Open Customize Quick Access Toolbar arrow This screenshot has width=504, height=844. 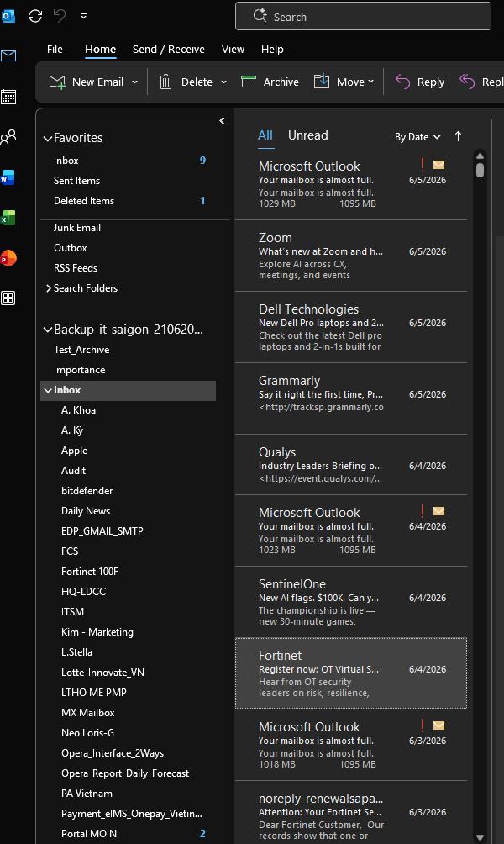click(83, 16)
